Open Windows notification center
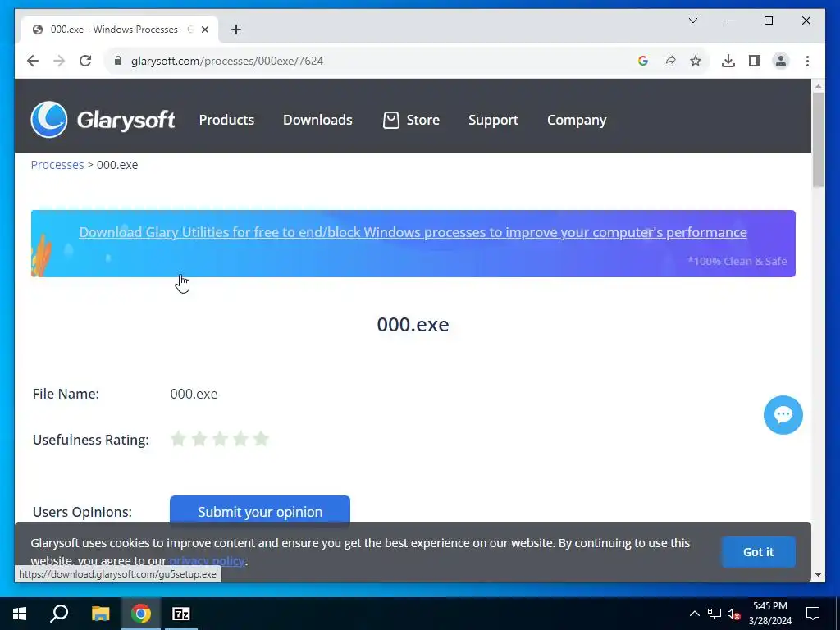840x630 pixels. coord(813,614)
